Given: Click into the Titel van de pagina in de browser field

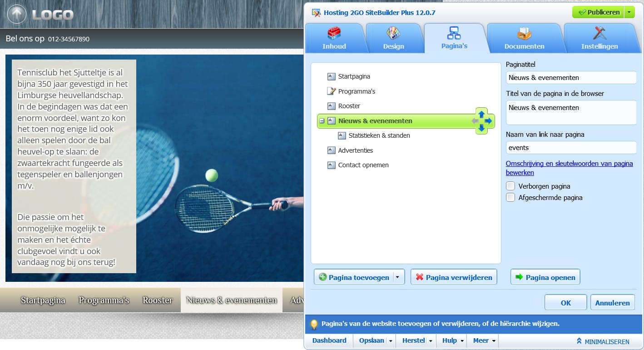Looking at the screenshot, I should 571,112.
